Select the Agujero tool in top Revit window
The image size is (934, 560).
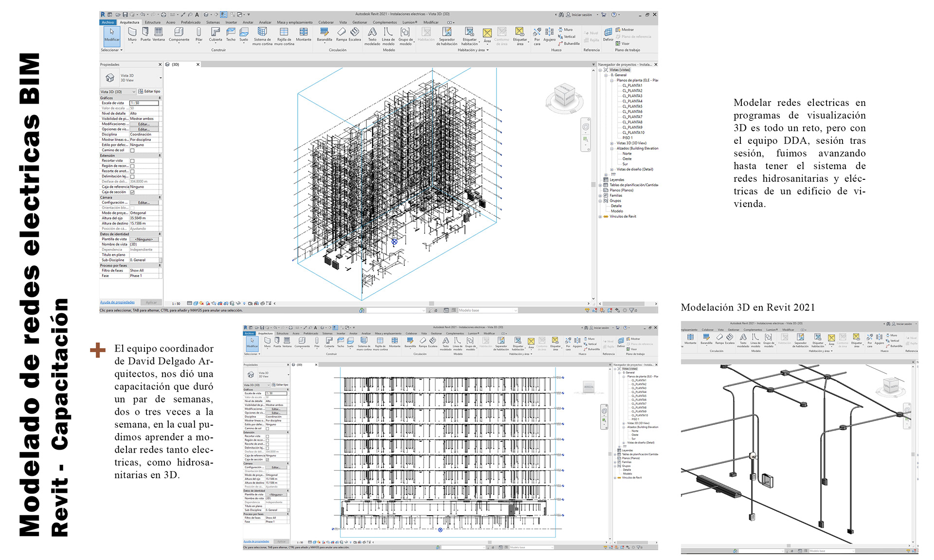tap(549, 35)
